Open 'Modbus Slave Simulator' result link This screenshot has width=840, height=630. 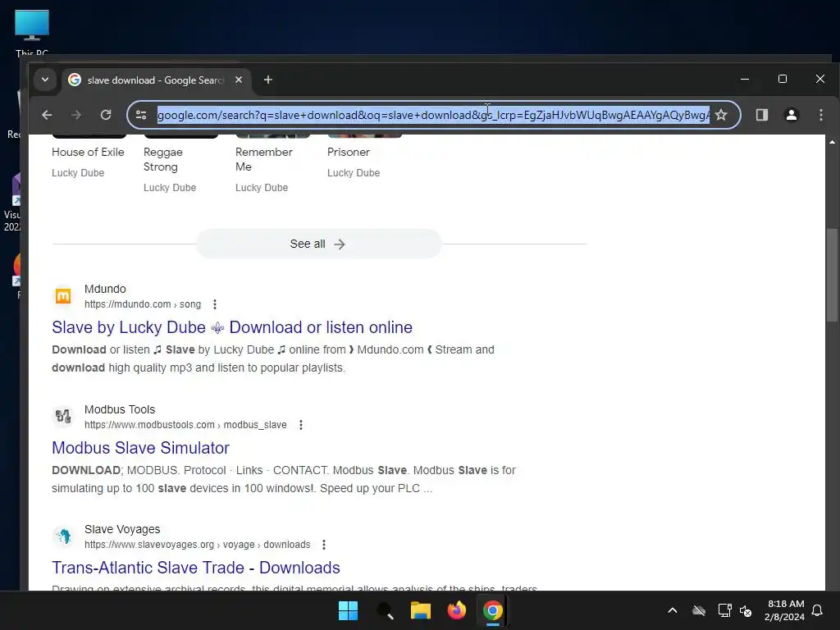click(x=140, y=448)
